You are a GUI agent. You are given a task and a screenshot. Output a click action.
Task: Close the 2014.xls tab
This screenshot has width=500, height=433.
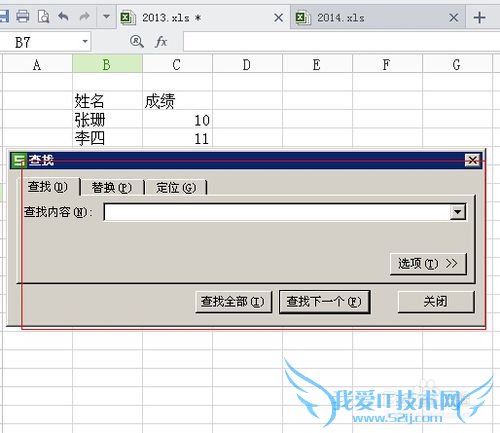453,17
